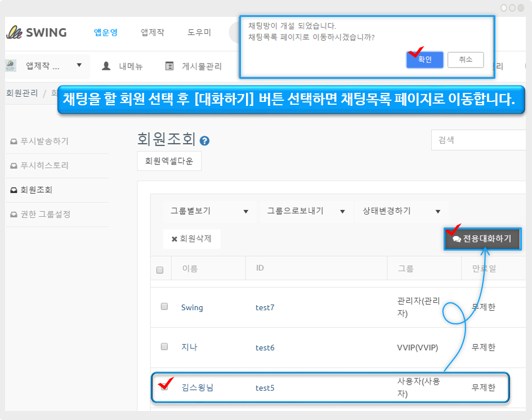Open the help icon beside 회원조회
Viewport: 532px width, 420px height.
click(204, 141)
